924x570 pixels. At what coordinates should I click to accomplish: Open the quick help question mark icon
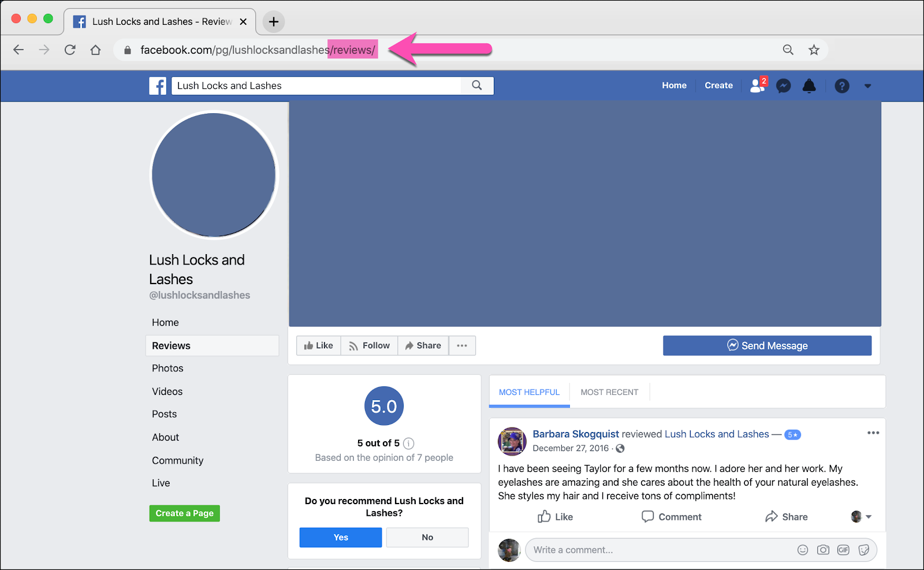click(x=842, y=85)
